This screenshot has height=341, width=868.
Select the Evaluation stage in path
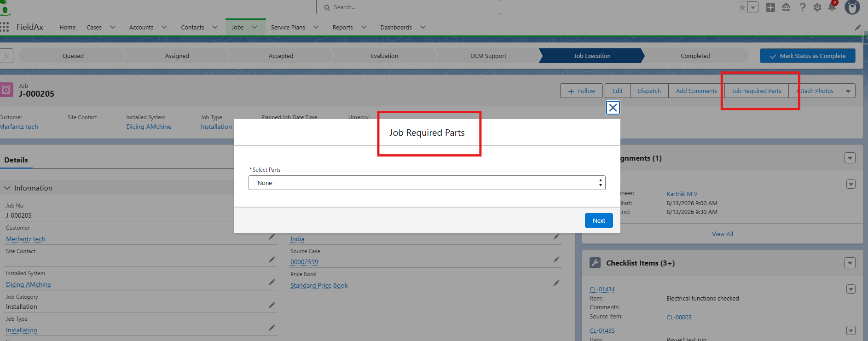tap(384, 56)
